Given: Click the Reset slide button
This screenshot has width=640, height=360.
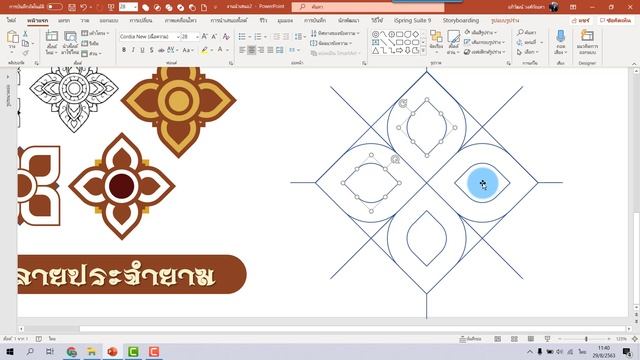Looking at the screenshot, I should [91, 43].
